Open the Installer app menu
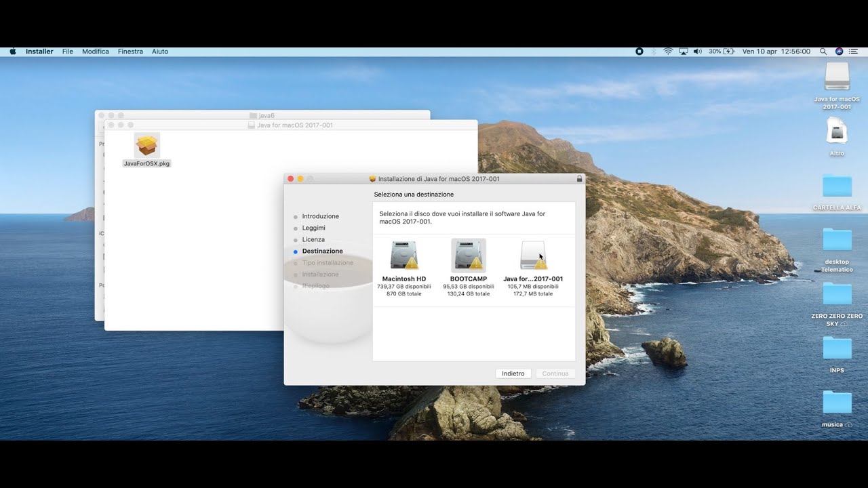 click(x=39, y=52)
